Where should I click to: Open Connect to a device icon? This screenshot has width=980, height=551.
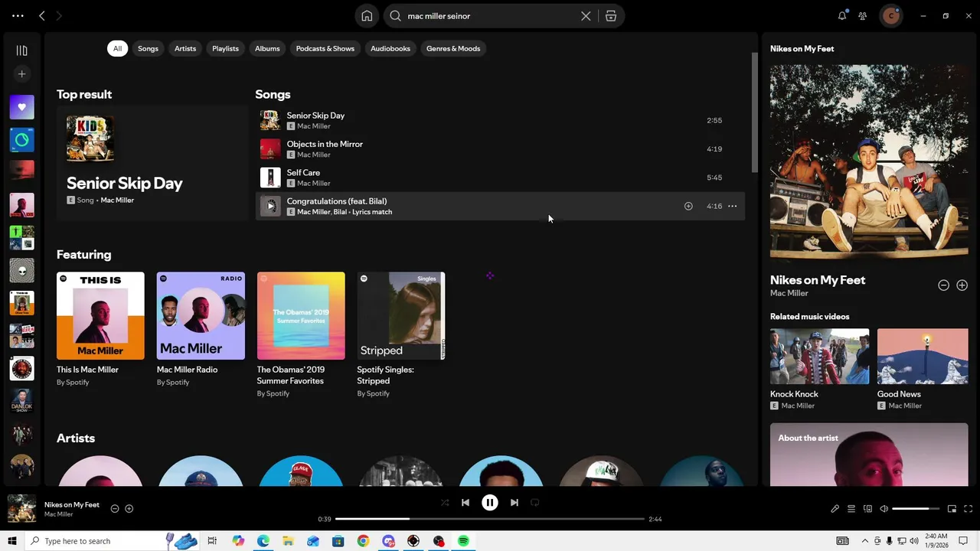tap(867, 509)
